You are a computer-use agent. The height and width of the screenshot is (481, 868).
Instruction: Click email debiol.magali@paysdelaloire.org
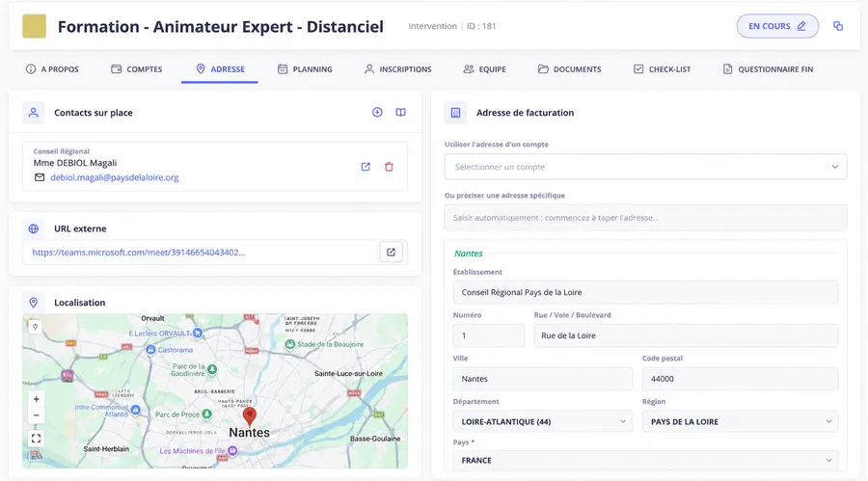pyautogui.click(x=115, y=177)
